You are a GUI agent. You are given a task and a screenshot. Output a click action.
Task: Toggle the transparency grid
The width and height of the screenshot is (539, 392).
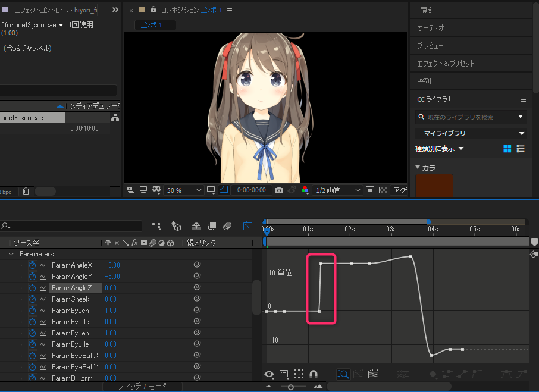(x=383, y=190)
